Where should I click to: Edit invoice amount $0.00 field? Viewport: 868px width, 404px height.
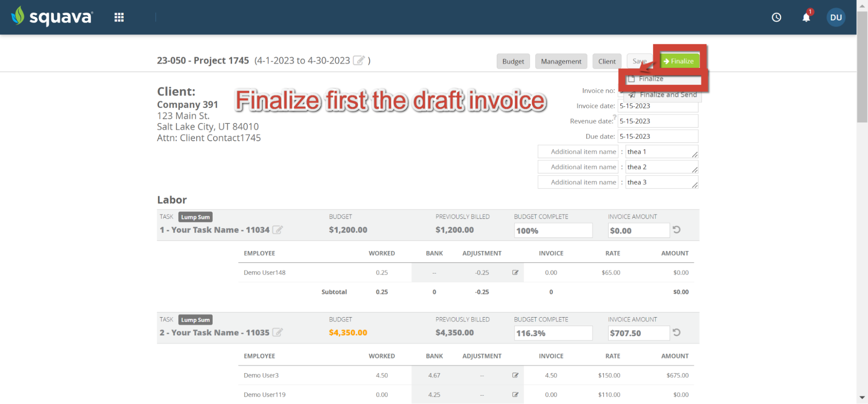(639, 231)
